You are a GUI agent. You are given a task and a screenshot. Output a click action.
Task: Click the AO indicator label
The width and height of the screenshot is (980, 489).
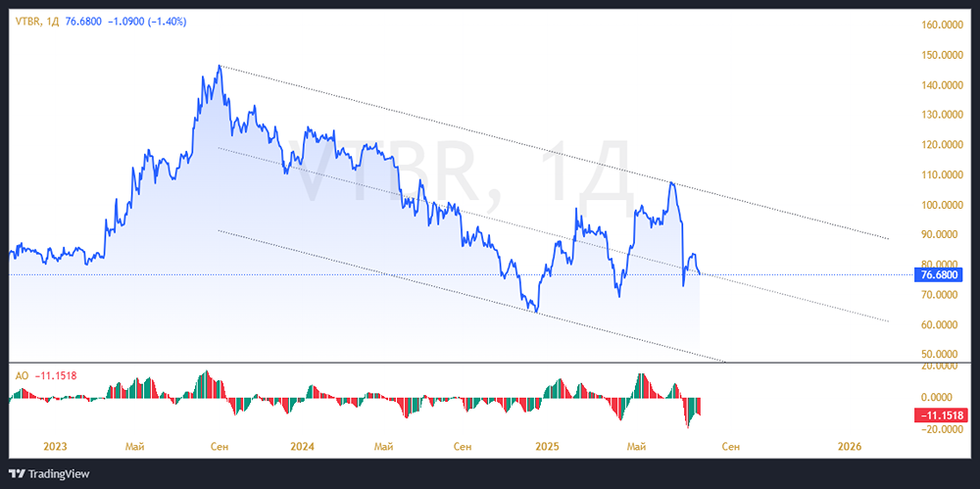(22, 376)
